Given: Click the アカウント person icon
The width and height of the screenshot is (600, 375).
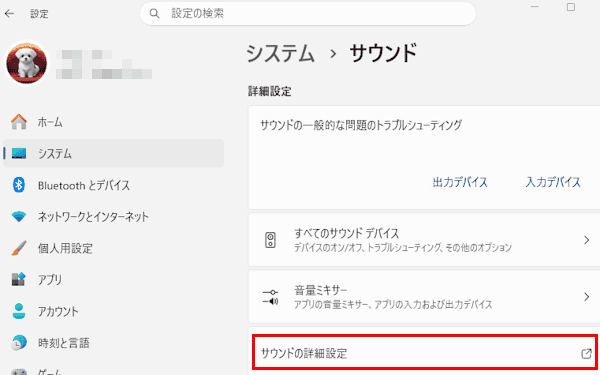Looking at the screenshot, I should point(19,311).
